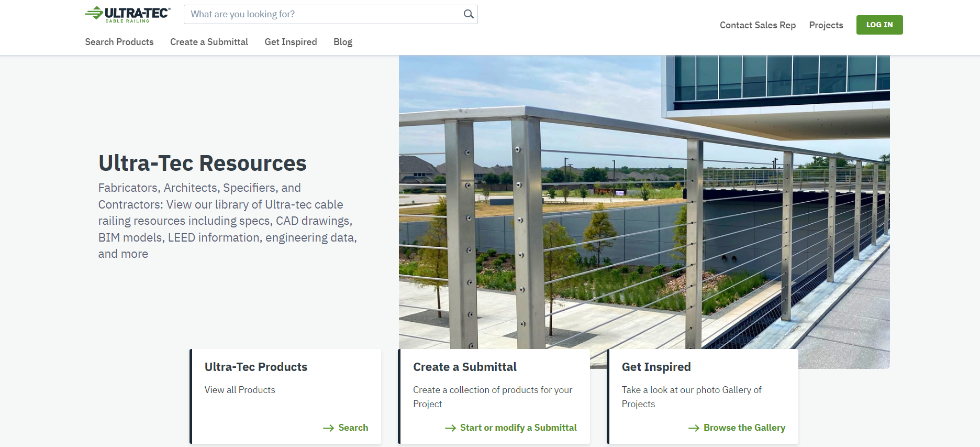Viewport: 980px width, 447px height.
Task: Click the Create a Submittal card heading
Action: [x=465, y=367]
